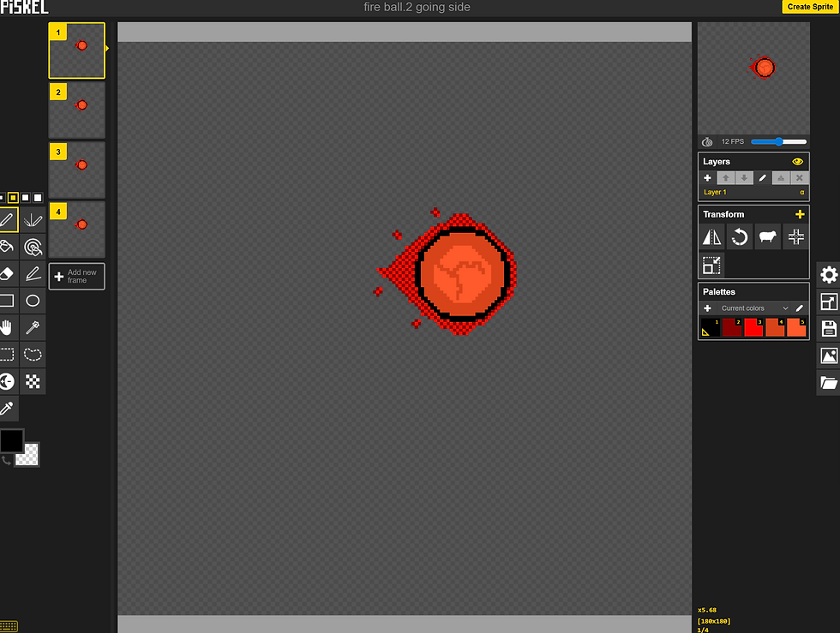Image resolution: width=840 pixels, height=633 pixels.
Task: Select the Rectangle tool
Action: 8,301
